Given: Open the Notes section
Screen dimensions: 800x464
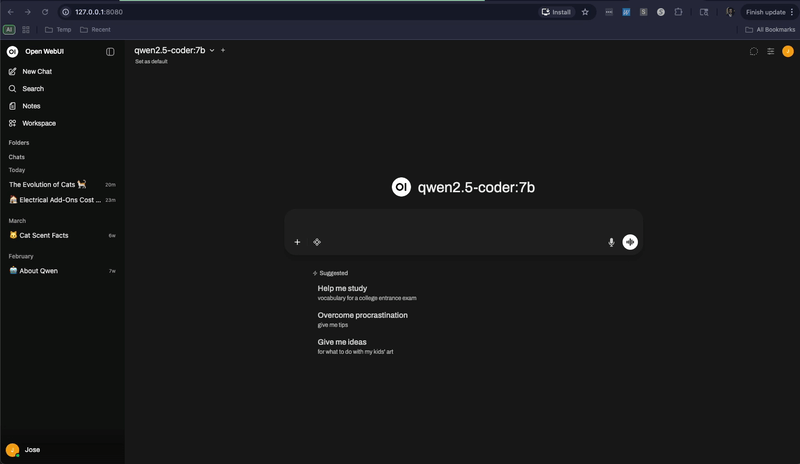Looking at the screenshot, I should (x=62, y=106).
